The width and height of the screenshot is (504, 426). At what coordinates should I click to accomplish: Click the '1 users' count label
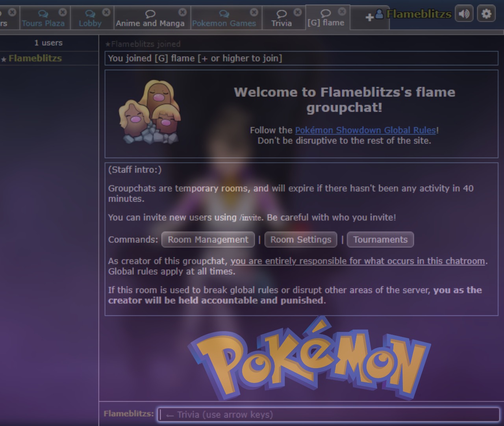48,43
